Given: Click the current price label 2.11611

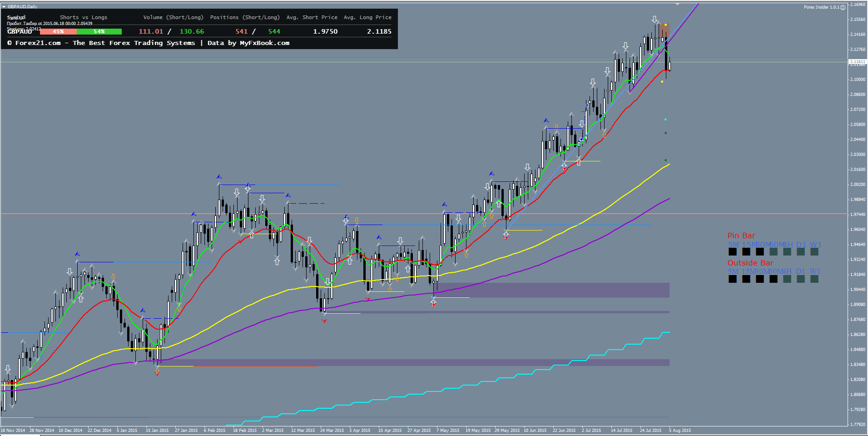Looking at the screenshot, I should (858, 61).
